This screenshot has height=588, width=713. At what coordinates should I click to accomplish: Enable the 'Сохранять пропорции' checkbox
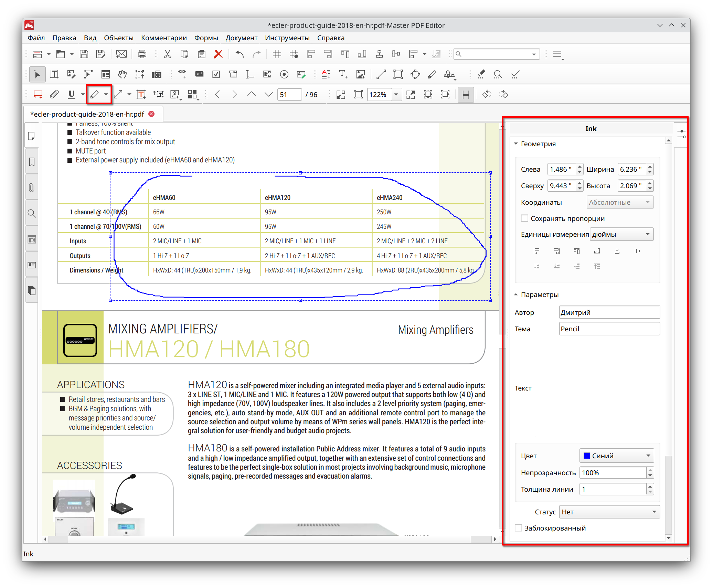[x=524, y=218]
